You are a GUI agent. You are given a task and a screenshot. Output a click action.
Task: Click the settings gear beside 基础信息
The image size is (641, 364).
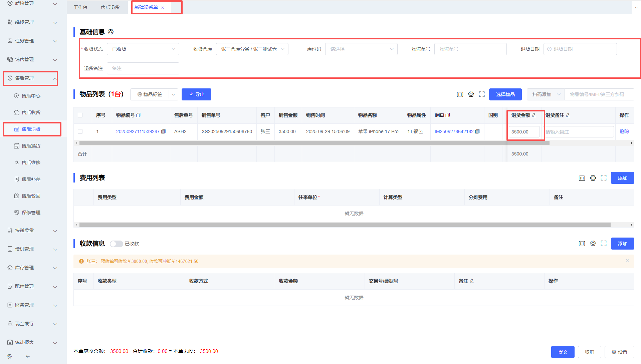111,32
